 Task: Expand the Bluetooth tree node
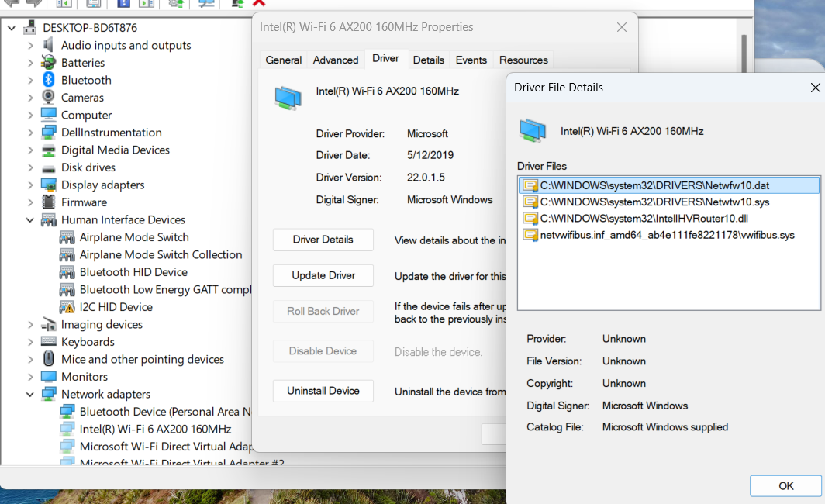coord(30,80)
